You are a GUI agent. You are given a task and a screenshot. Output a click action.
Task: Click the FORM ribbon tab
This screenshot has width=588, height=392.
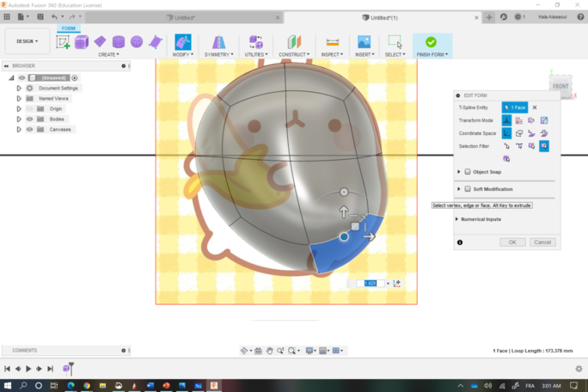[x=68, y=28]
